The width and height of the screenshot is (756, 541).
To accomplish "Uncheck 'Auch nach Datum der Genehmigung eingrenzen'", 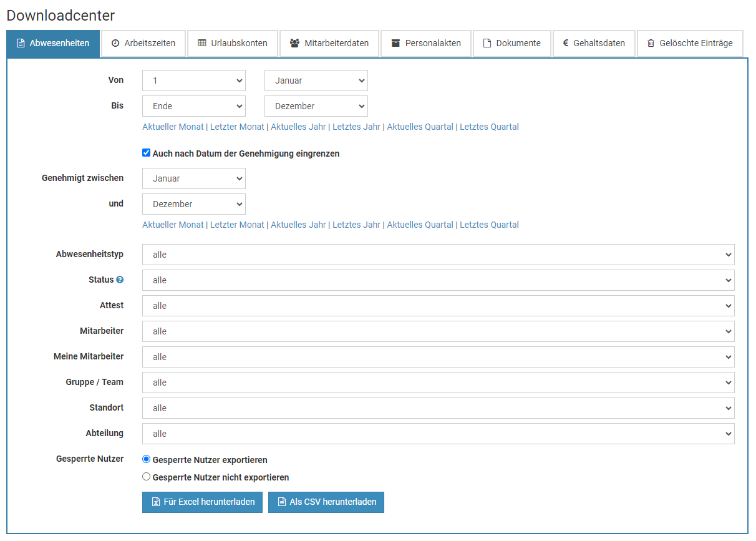I will click(147, 153).
